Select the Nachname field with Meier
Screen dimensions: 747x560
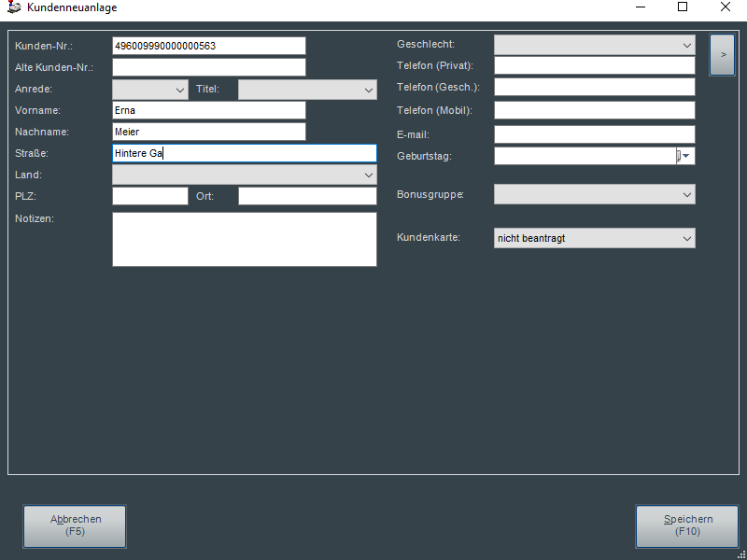point(208,132)
